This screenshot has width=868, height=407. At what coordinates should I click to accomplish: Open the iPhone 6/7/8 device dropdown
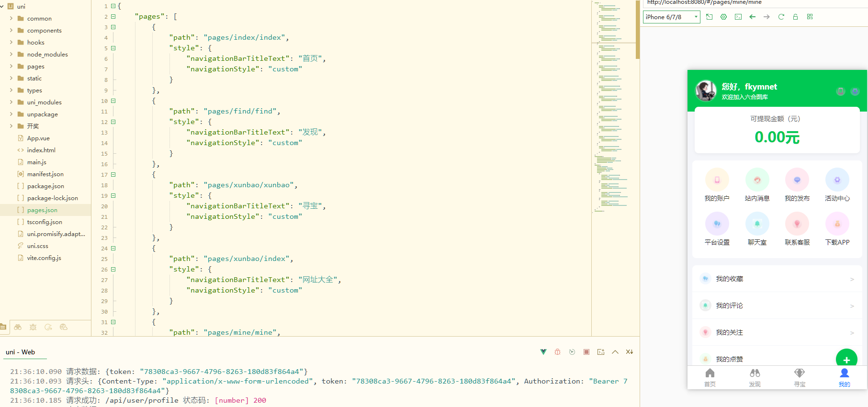pyautogui.click(x=671, y=17)
